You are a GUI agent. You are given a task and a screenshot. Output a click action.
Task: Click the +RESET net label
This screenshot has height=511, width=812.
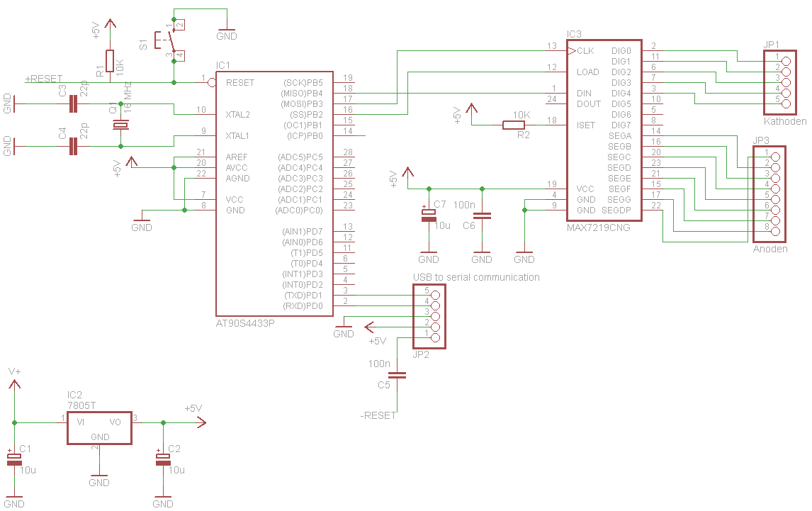point(43,78)
